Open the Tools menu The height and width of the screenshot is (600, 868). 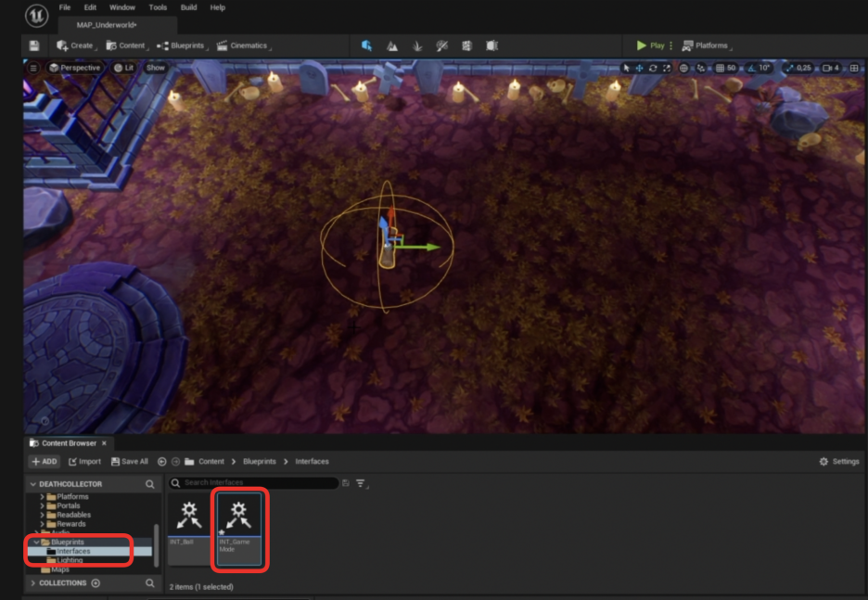click(x=158, y=7)
